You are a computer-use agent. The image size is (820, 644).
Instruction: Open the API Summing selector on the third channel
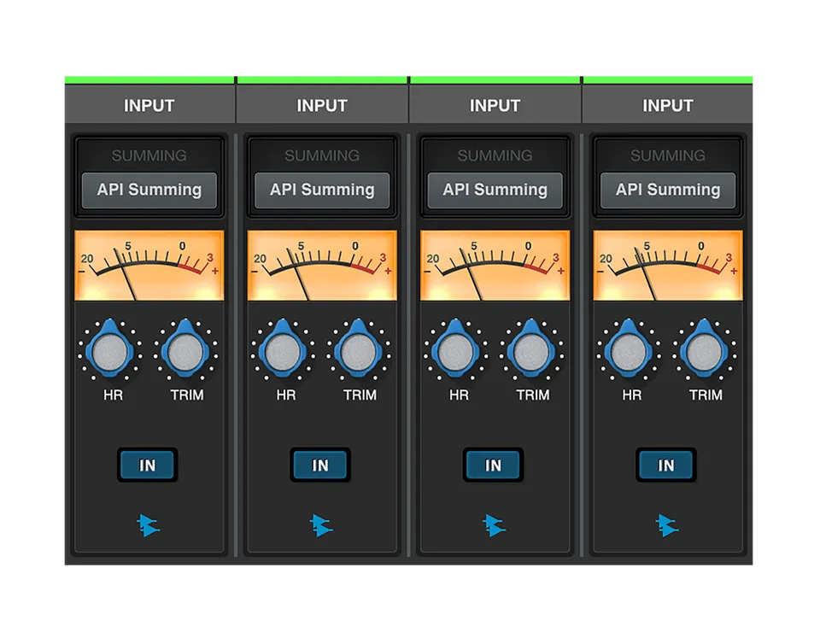pos(495,190)
